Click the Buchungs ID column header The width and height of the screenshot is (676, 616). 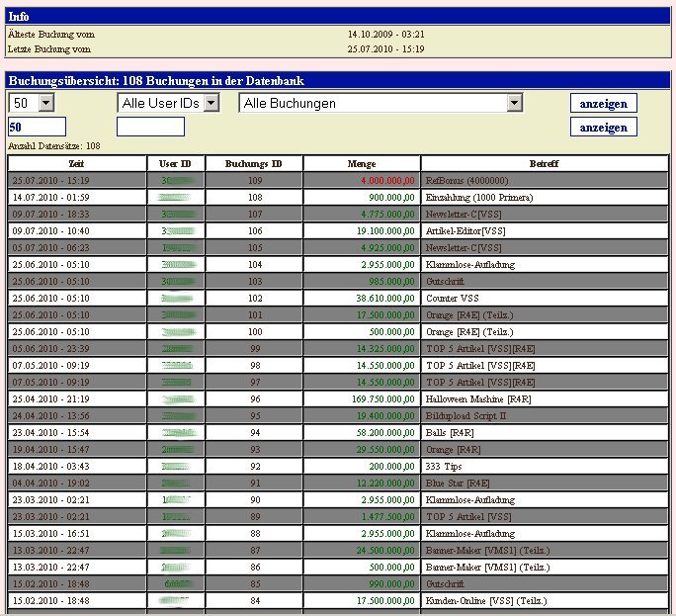pyautogui.click(x=253, y=163)
